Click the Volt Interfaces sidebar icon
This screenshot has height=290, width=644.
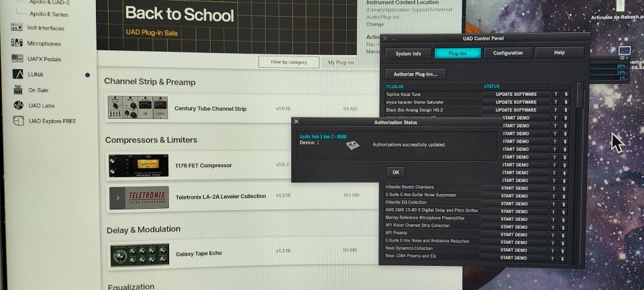17,27
